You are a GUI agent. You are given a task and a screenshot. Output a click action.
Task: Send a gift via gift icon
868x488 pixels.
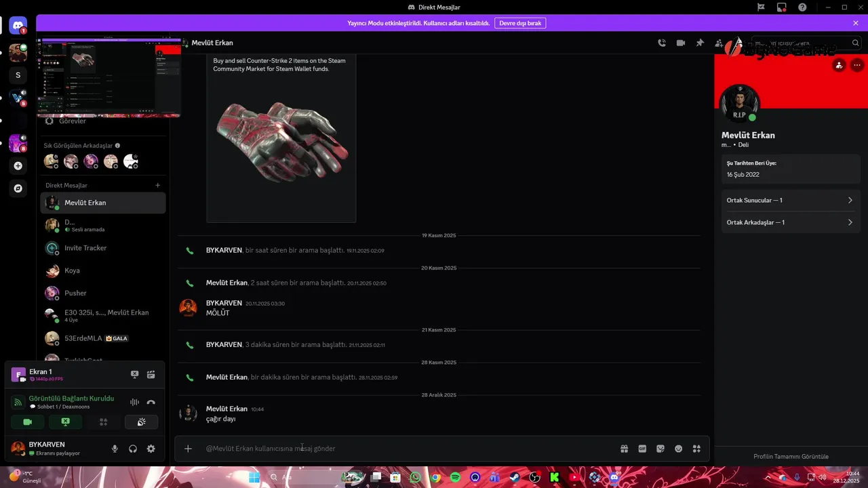point(624,449)
